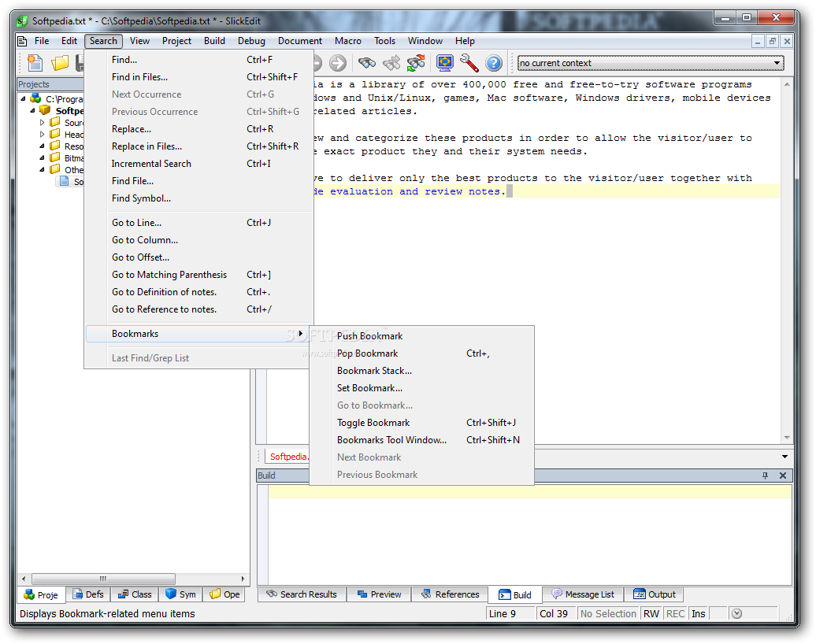Click the Replace binoculars icon
Screen dimensions: 816x644
(x=416, y=63)
